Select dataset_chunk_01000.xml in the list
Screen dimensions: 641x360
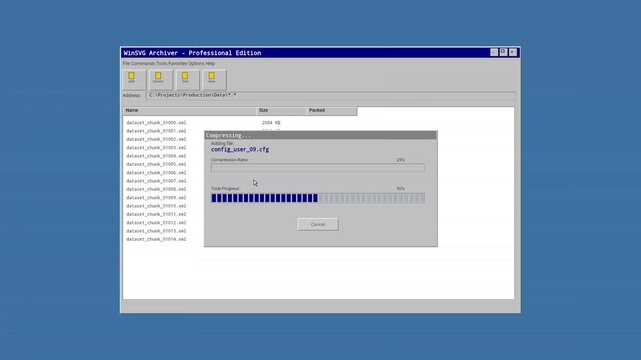coord(156,123)
